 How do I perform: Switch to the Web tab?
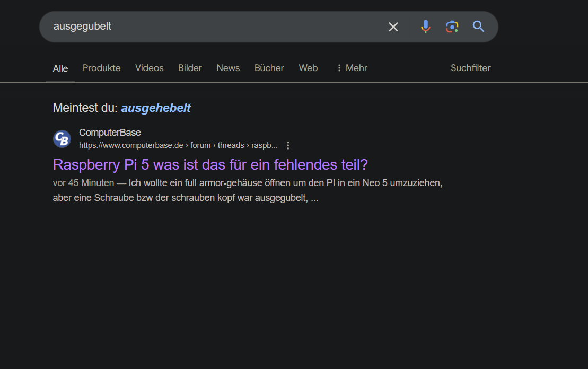point(308,68)
